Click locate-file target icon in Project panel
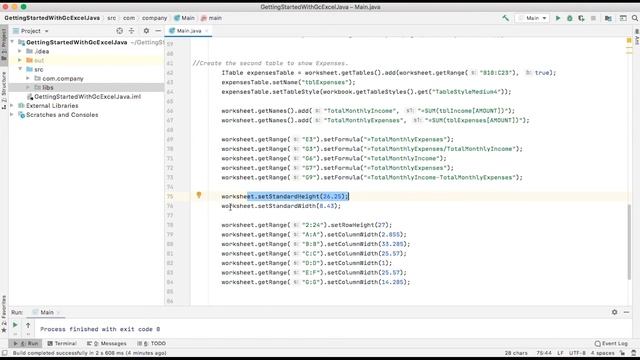Image resolution: width=640 pixels, height=360 pixels. coord(119,31)
